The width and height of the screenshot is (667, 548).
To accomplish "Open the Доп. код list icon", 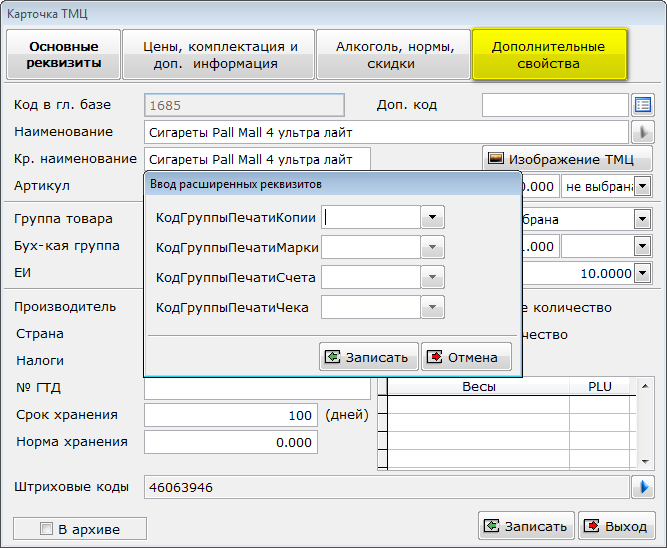I will pyautogui.click(x=643, y=105).
